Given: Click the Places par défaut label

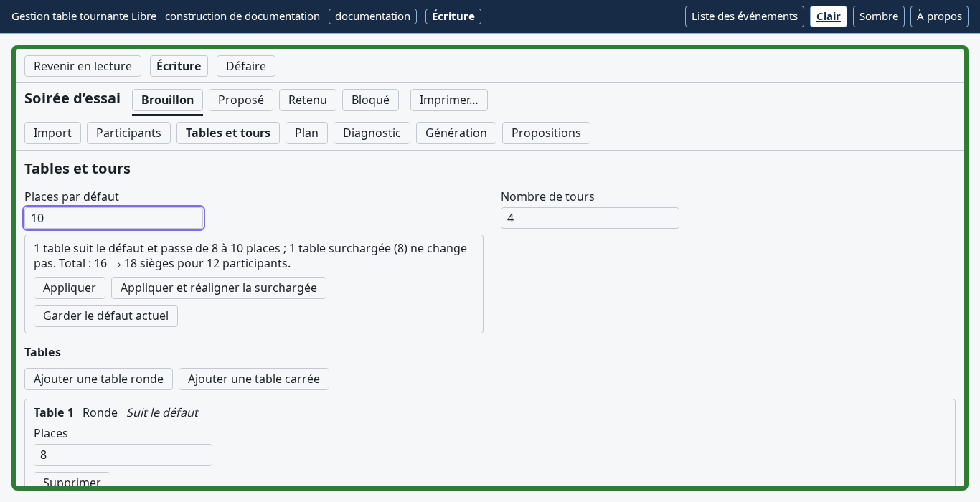Looking at the screenshot, I should coord(72,196).
